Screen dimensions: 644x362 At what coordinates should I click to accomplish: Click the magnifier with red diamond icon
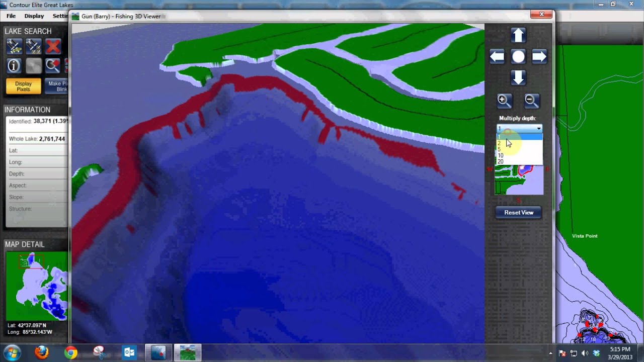[x=53, y=66]
